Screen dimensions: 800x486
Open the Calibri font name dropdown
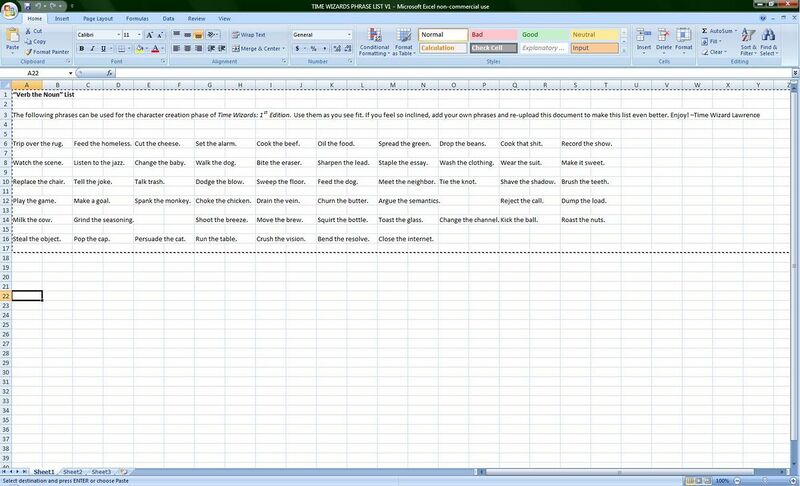(118, 35)
